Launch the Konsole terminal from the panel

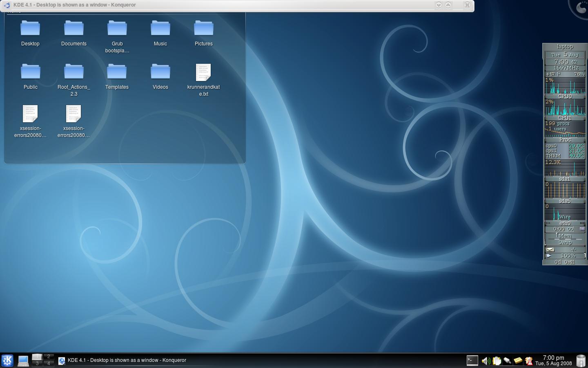click(472, 360)
